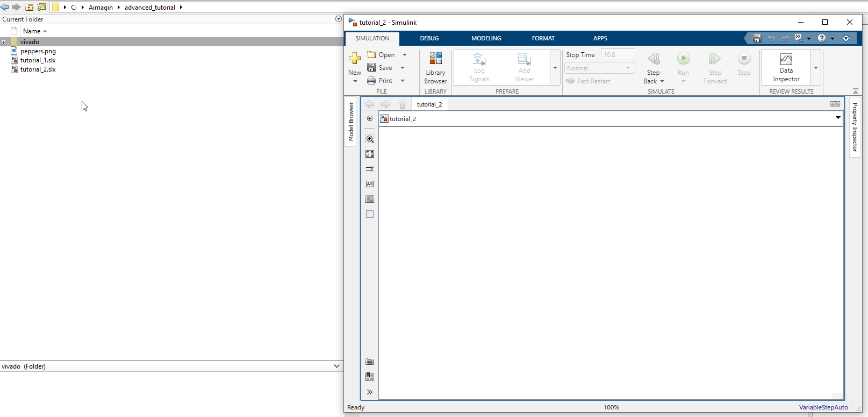This screenshot has height=417, width=868.
Task: Click the Stop simulation button
Action: coord(744,63)
